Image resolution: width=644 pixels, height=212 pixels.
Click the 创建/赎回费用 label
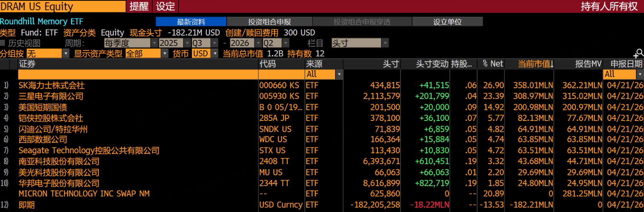tap(252, 33)
